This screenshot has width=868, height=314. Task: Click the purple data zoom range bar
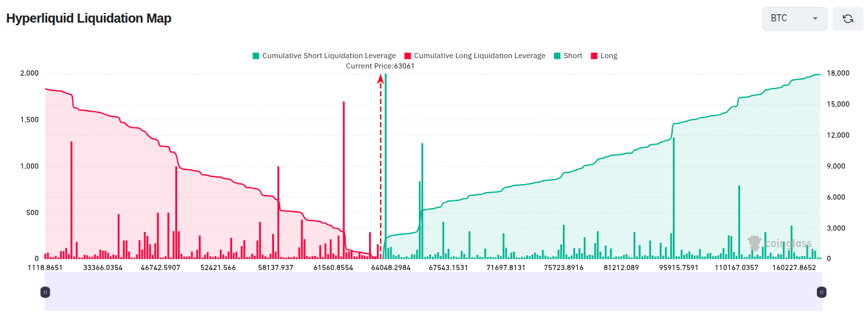[x=433, y=291]
